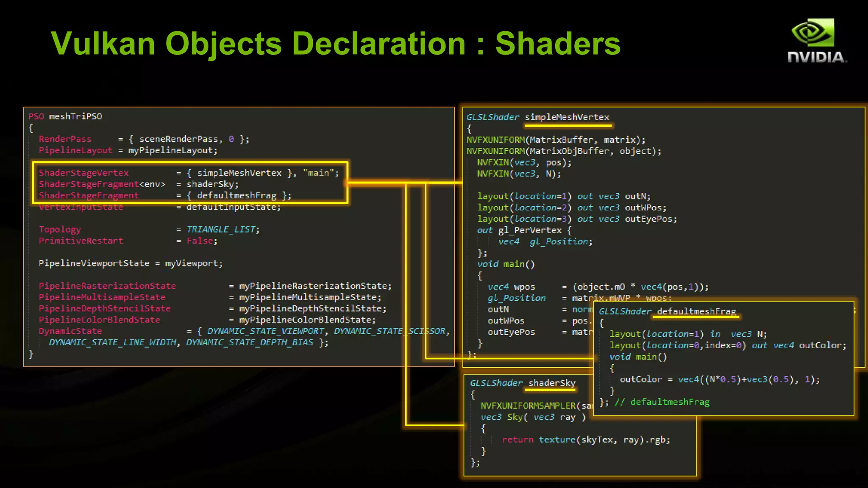Click 'PipelineColorBlendState' keyword
868x488 pixels.
click(x=99, y=320)
